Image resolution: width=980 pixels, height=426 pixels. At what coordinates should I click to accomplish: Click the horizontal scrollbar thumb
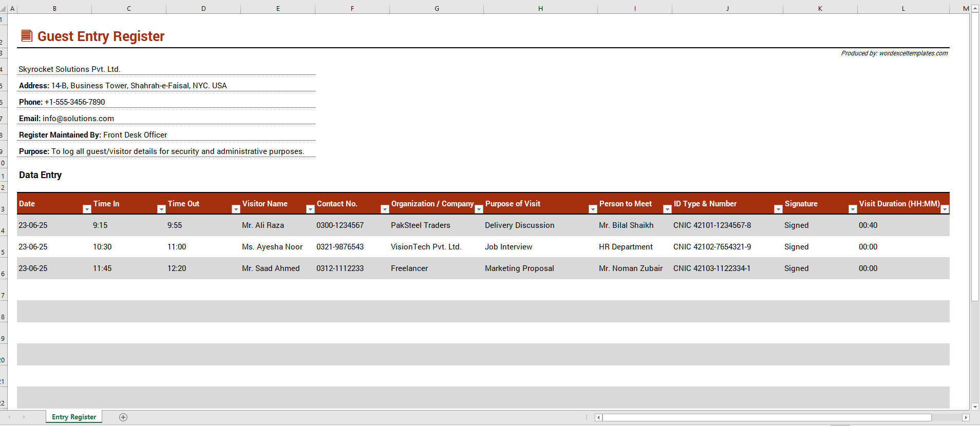767,418
